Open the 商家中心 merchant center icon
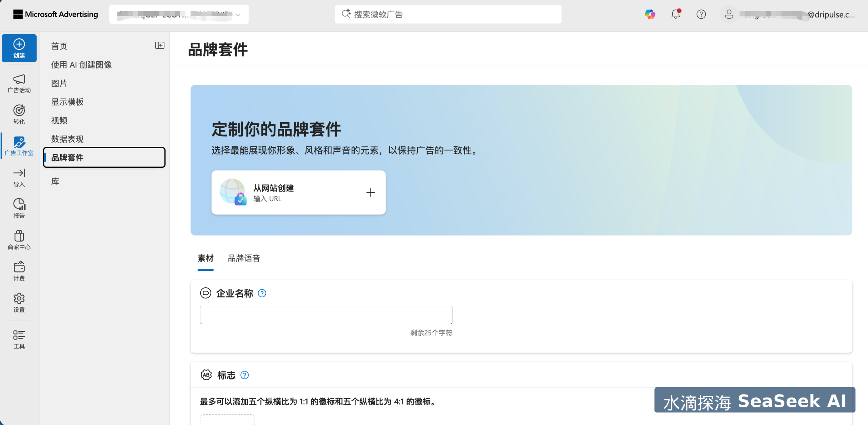The image size is (868, 425). pyautogui.click(x=19, y=239)
